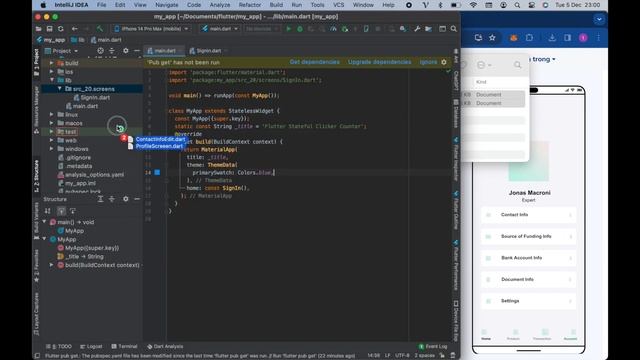The height and width of the screenshot is (360, 640).
Task: Open the Event Log
Action: coord(433,346)
